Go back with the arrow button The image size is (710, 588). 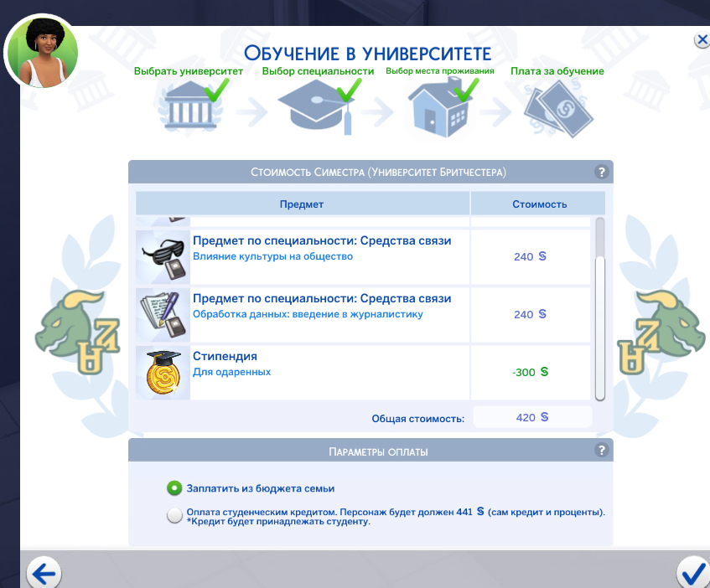pyautogui.click(x=44, y=574)
